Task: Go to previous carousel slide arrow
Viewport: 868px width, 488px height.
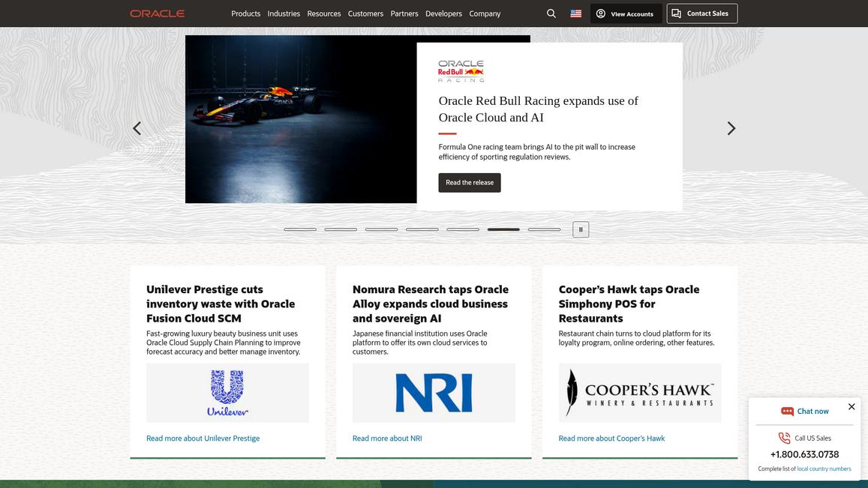Action: pos(137,128)
